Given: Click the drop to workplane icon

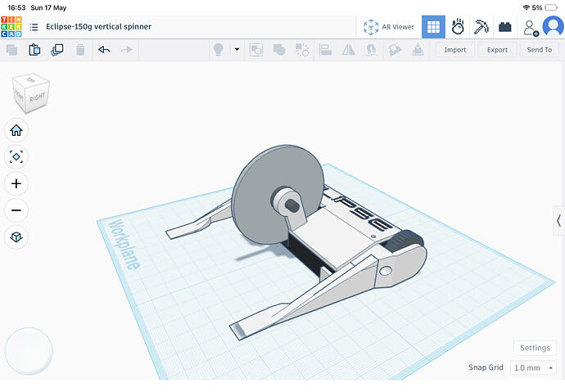Looking at the screenshot, I should [418, 50].
